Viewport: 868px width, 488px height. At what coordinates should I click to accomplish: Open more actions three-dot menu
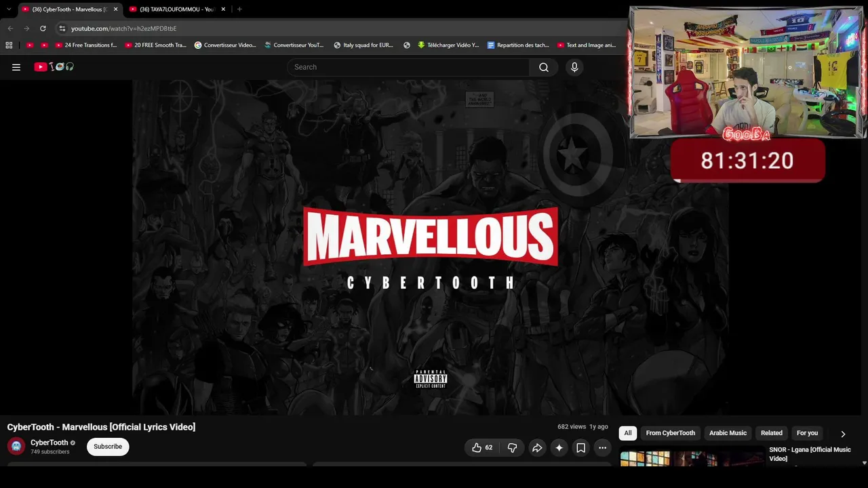click(602, 447)
